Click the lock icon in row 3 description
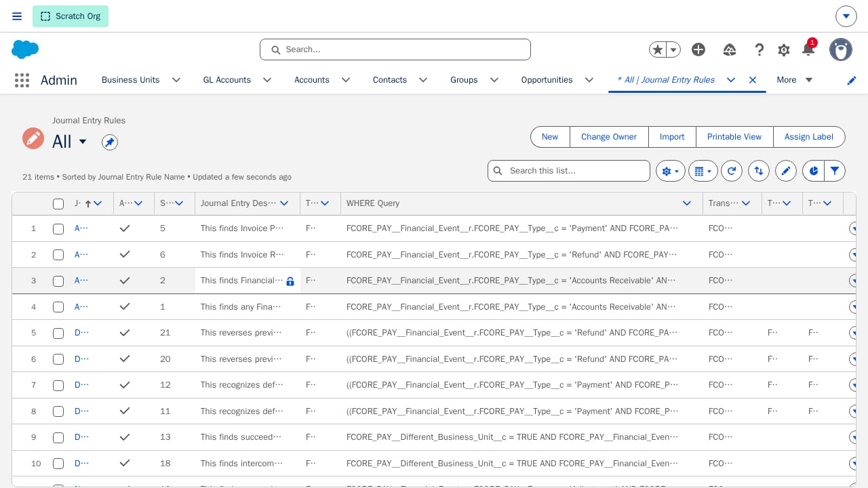 tap(290, 281)
